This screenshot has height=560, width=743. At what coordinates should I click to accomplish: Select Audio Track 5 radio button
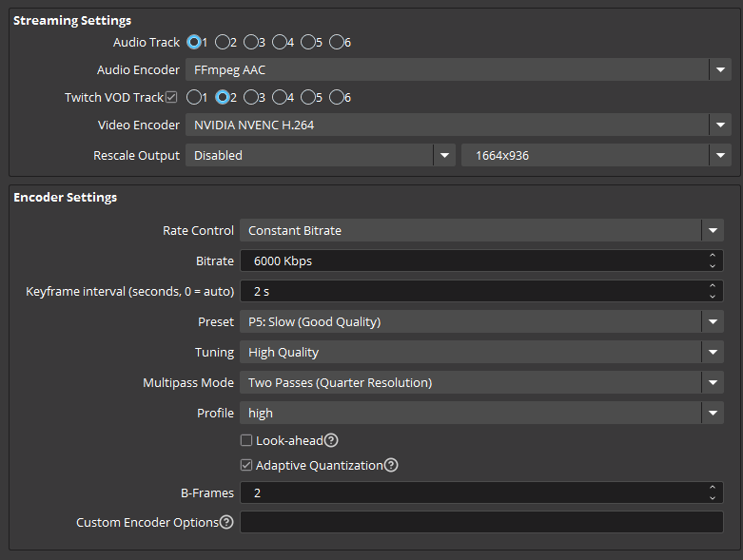307,42
